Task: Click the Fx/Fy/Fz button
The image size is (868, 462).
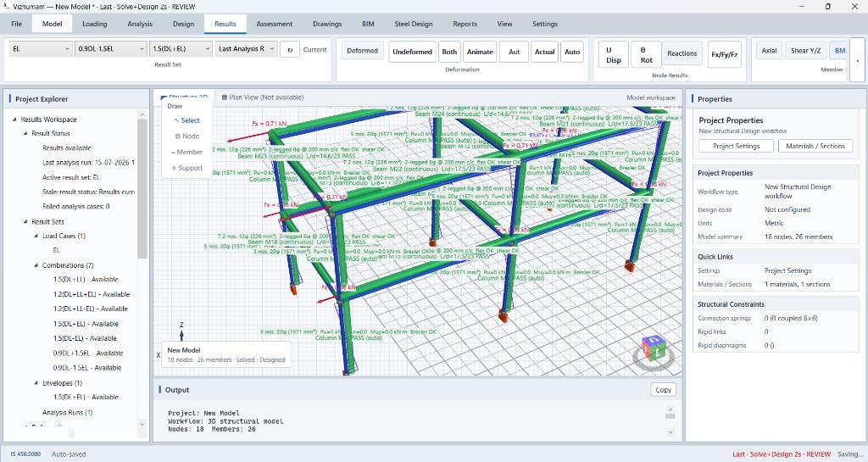Action: (x=724, y=55)
